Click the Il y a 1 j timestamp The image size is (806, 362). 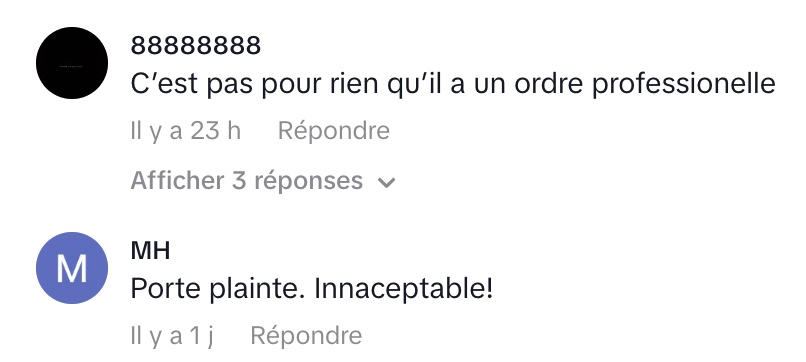(172, 336)
